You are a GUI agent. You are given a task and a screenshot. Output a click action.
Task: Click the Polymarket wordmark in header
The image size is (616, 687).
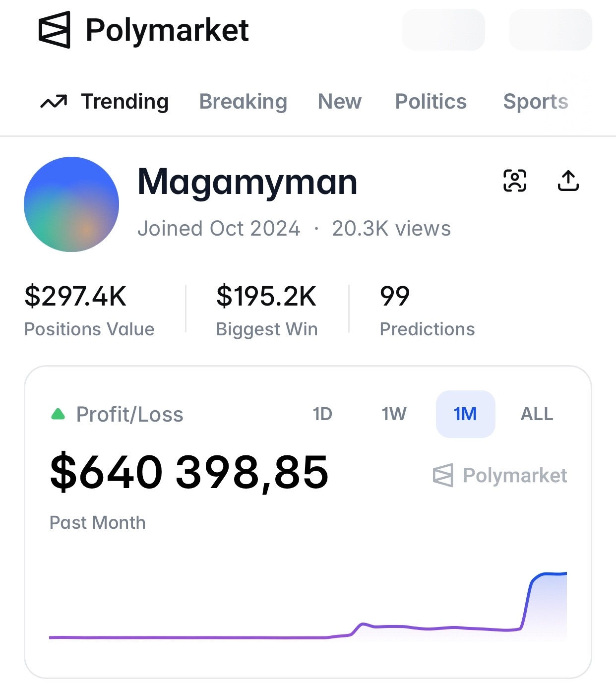click(167, 30)
